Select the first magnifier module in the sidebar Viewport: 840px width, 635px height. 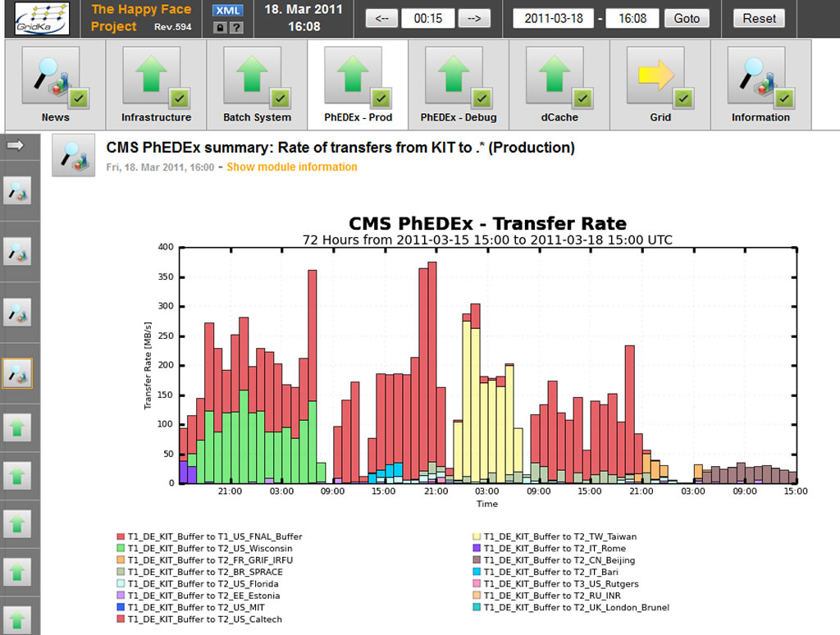coord(17,191)
